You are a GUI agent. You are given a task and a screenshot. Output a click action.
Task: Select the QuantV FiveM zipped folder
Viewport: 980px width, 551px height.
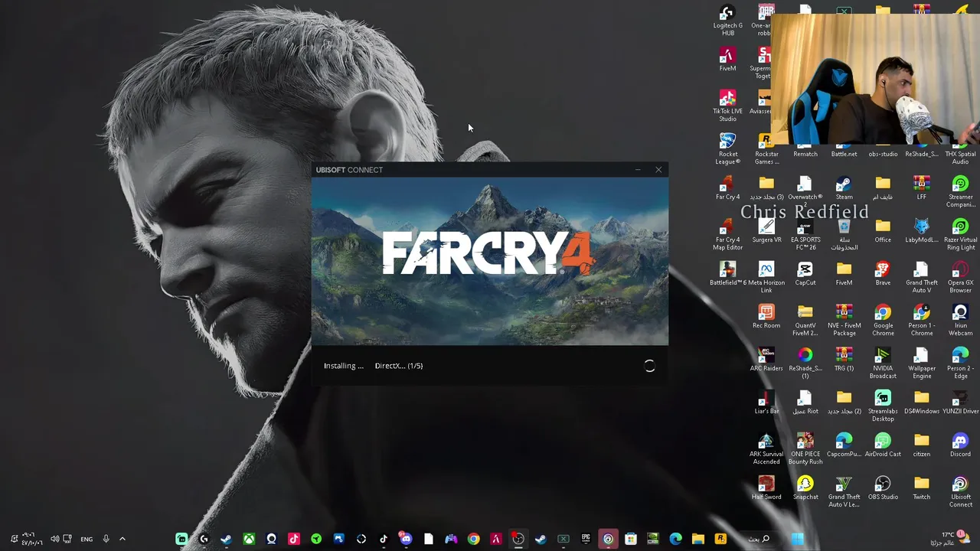click(x=805, y=321)
